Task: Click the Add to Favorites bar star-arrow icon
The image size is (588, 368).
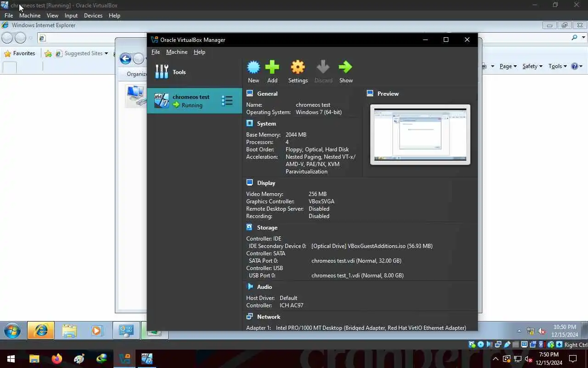Action: pos(48,53)
